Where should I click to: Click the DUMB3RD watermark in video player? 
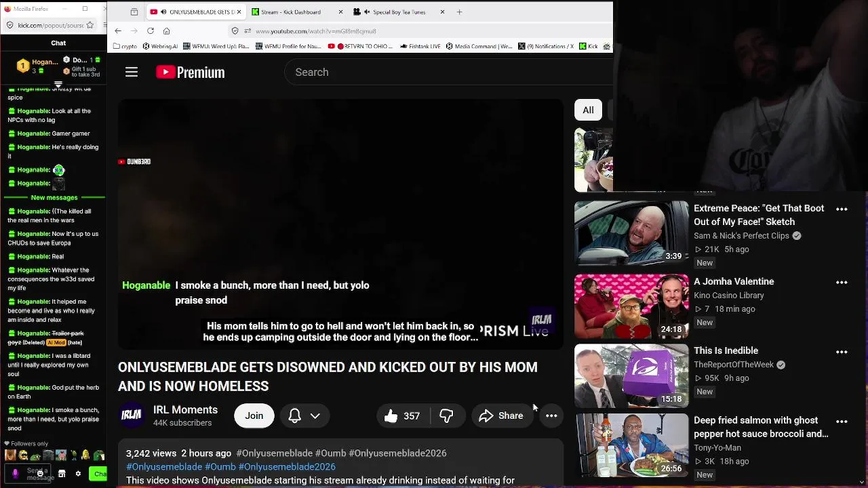coord(134,162)
